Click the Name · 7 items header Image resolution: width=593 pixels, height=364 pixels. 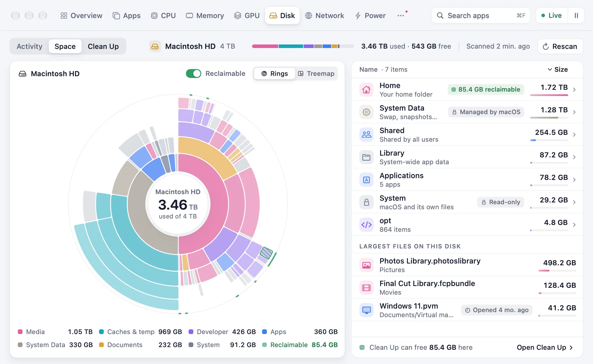(x=383, y=69)
